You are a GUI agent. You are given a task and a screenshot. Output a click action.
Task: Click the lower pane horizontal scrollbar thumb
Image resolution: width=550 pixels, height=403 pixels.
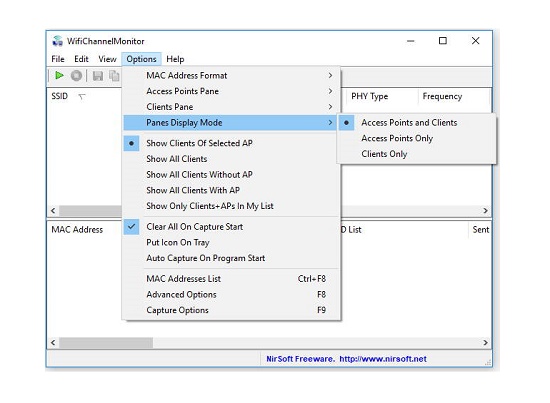tap(106, 342)
